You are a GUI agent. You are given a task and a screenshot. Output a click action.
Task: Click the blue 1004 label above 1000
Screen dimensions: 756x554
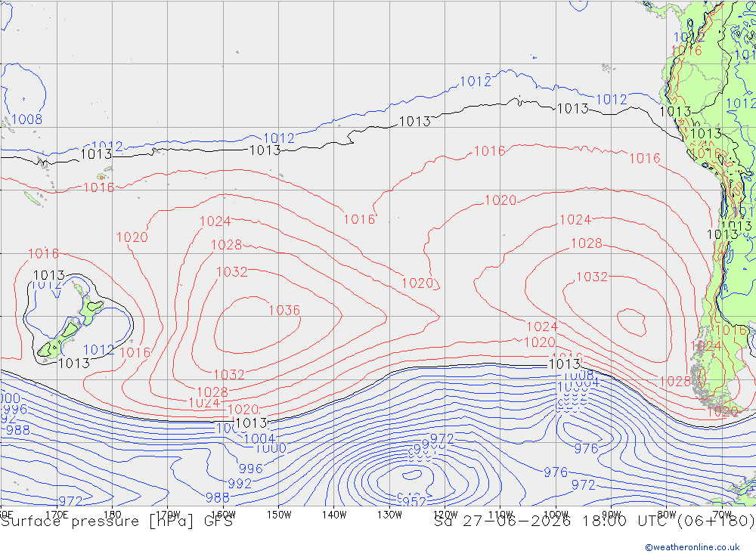tap(259, 438)
